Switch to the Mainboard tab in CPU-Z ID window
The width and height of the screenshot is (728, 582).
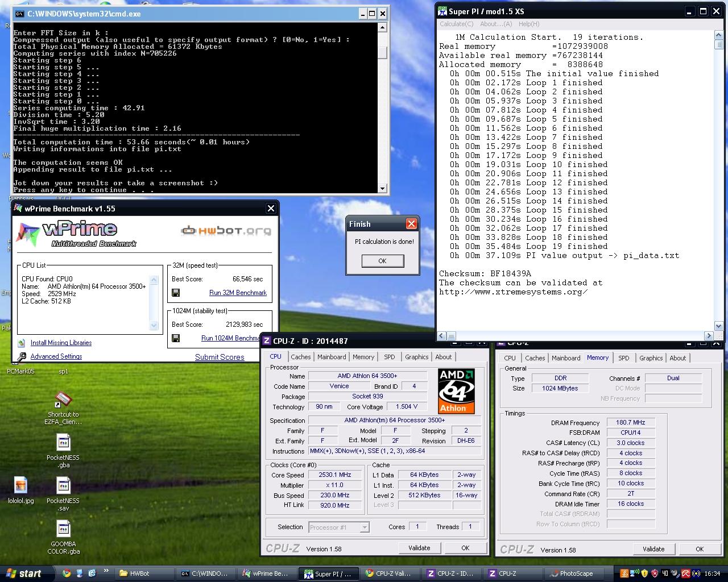tap(332, 357)
